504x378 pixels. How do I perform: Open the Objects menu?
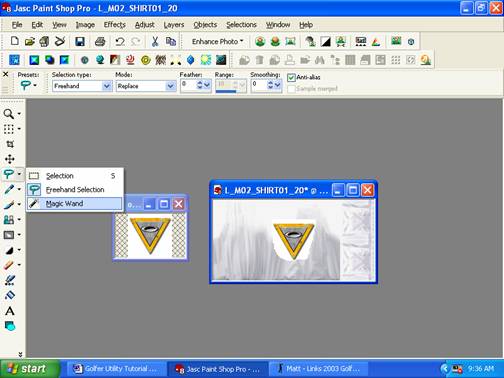click(205, 25)
